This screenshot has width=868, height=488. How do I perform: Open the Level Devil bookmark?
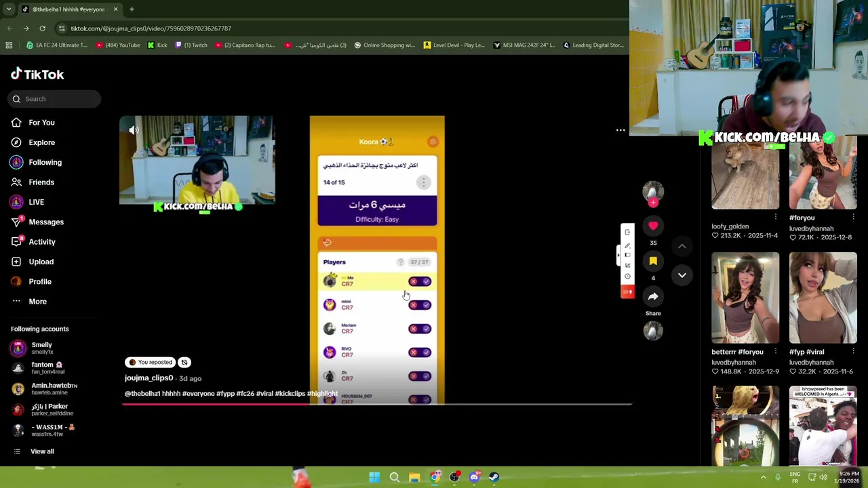click(454, 45)
